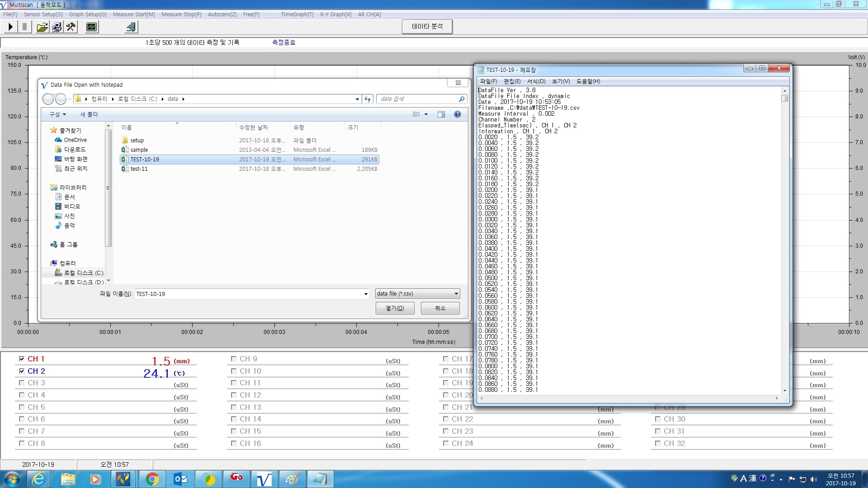Open the File[F] menu
Image resolution: width=868 pixels, height=488 pixels.
pos(10,14)
